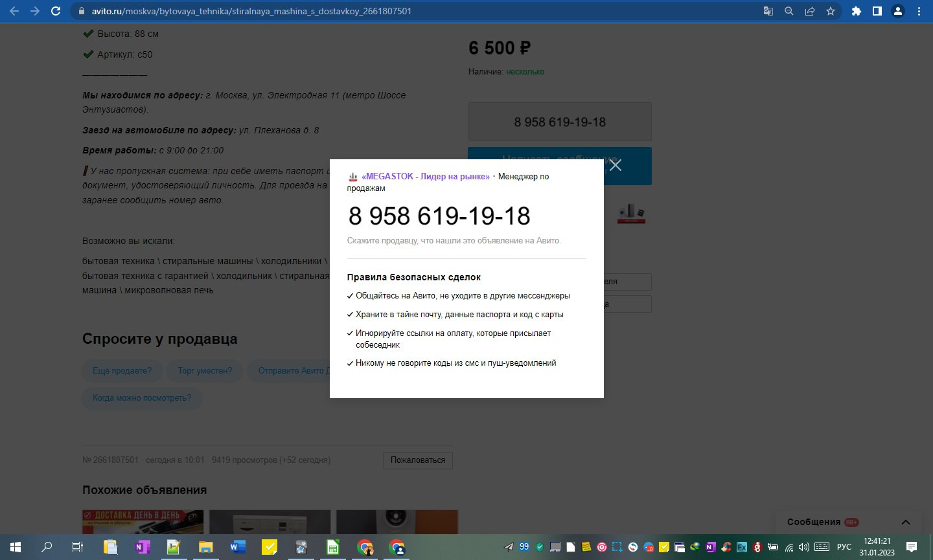Viewport: 933px width, 560px height.
Task: Open the Сообщения messages panel
Action: (x=814, y=522)
